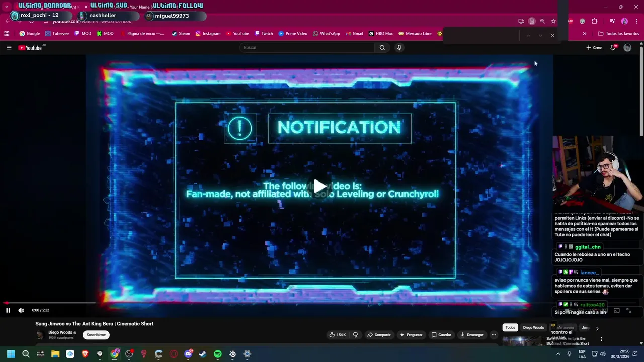Open the Twitch bookmark

coord(264,34)
